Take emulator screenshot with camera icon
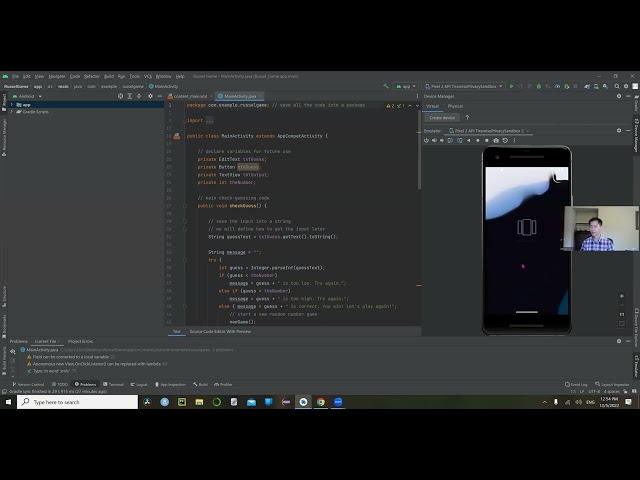Viewport: 640px width, 480px height. point(496,140)
